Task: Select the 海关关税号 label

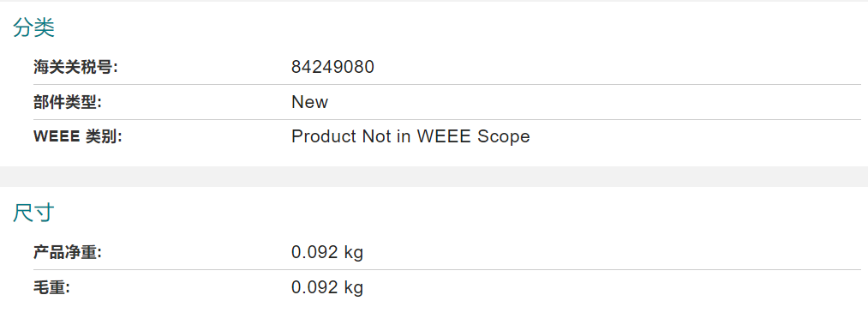Action: 76,68
